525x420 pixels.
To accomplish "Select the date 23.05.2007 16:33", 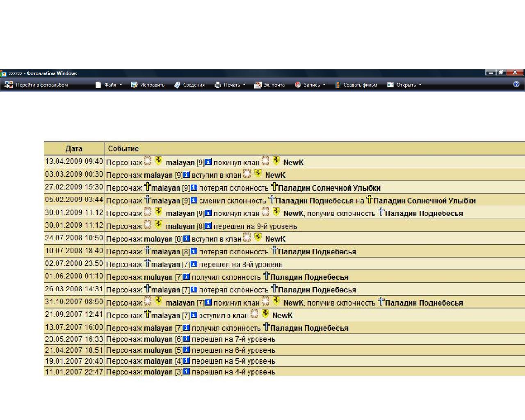I will [x=74, y=339].
